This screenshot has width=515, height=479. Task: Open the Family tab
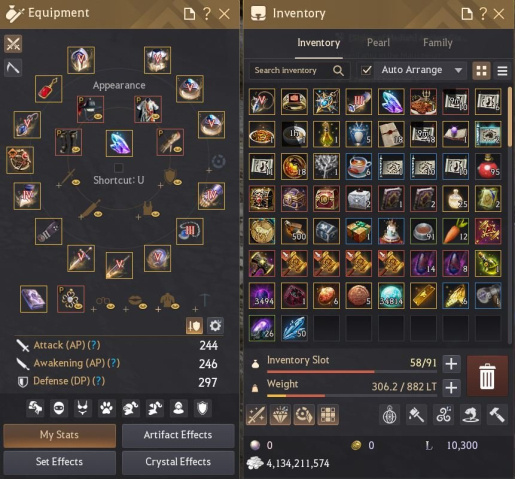click(438, 43)
